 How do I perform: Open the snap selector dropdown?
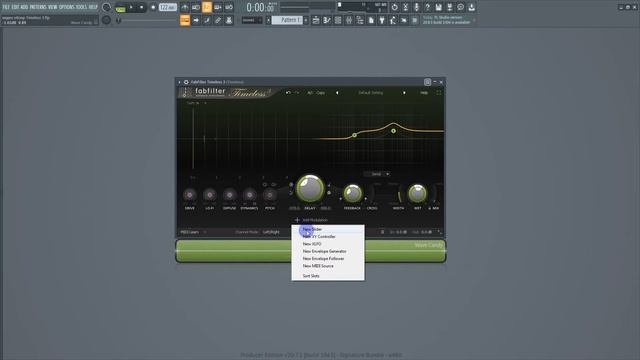pos(252,20)
